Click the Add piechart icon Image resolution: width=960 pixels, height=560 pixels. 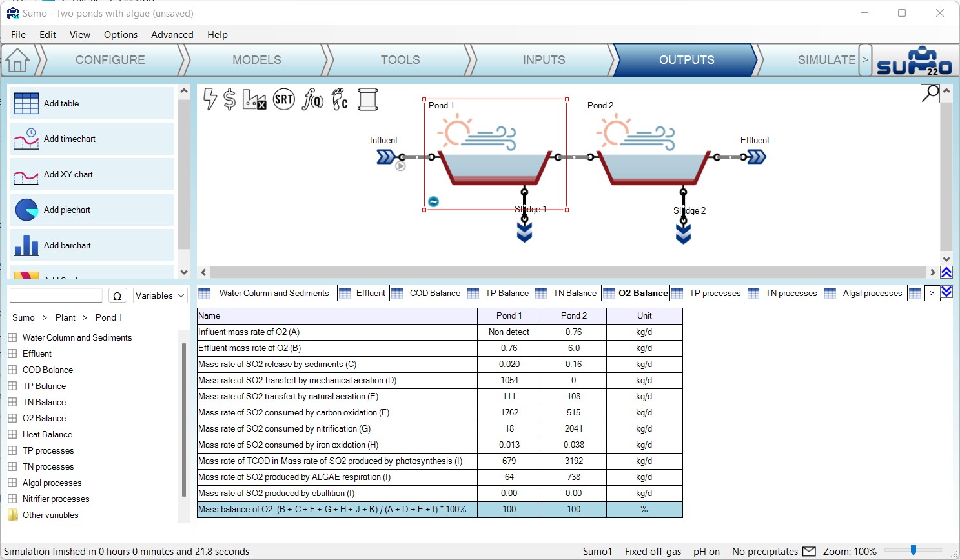pos(26,210)
